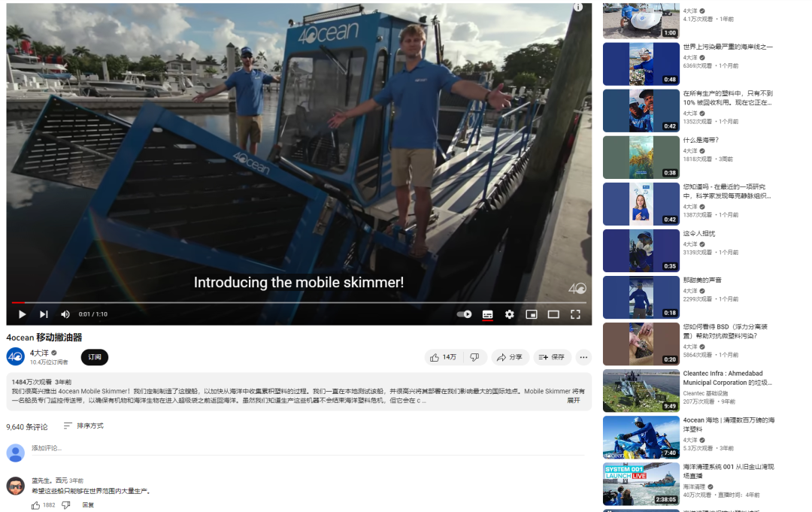The image size is (812, 512).
Task: Open the 什么是海带? recommended video thumbnail
Action: click(641, 157)
